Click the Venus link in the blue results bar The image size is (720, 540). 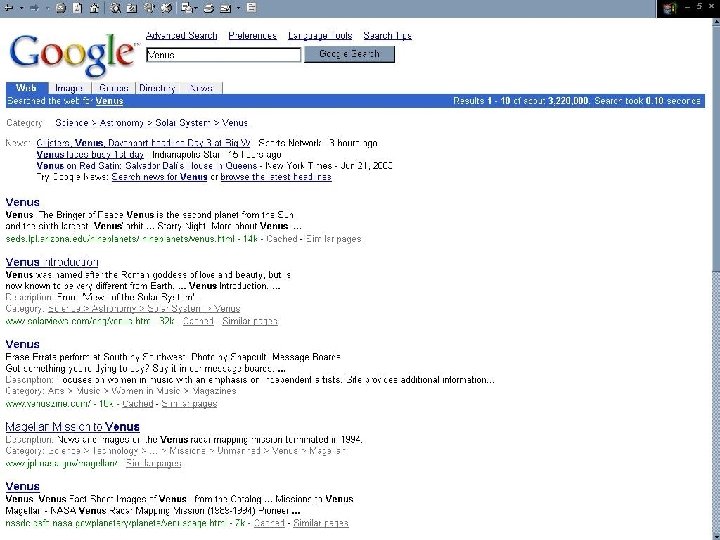(x=109, y=101)
